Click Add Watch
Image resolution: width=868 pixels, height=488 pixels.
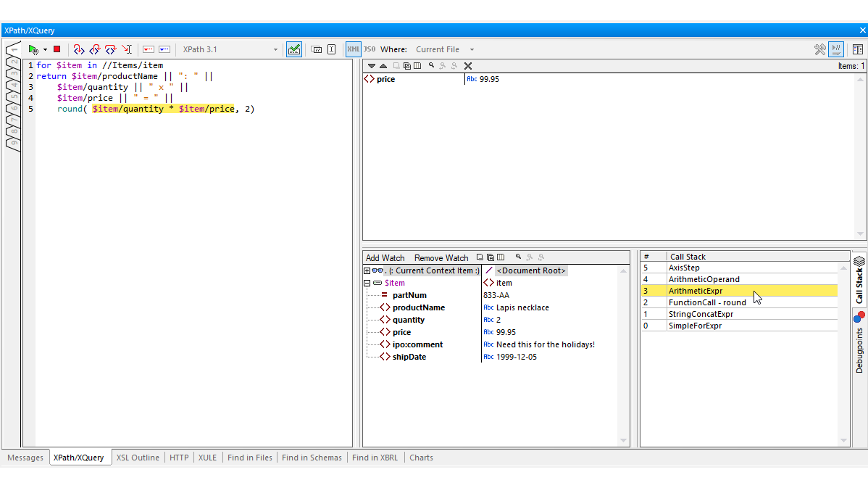(x=385, y=257)
